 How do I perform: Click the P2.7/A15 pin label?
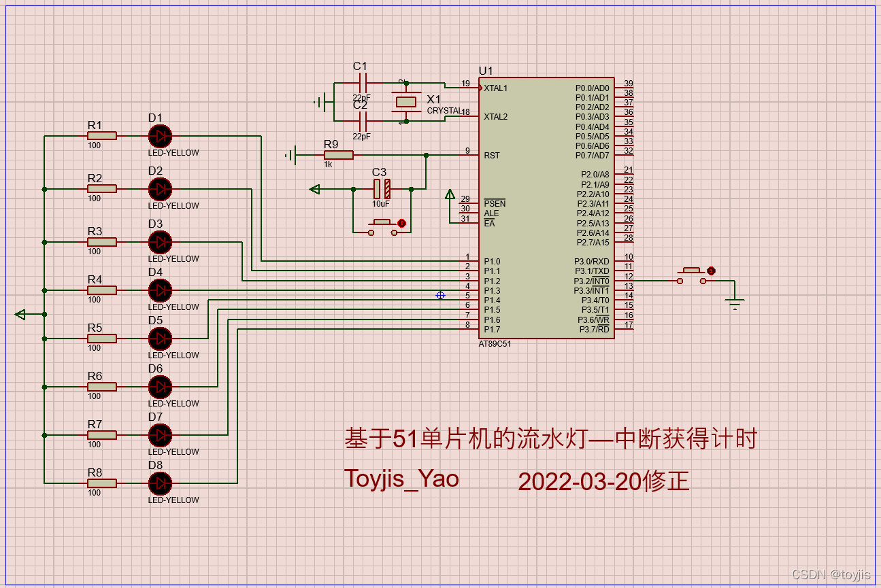tap(593, 243)
